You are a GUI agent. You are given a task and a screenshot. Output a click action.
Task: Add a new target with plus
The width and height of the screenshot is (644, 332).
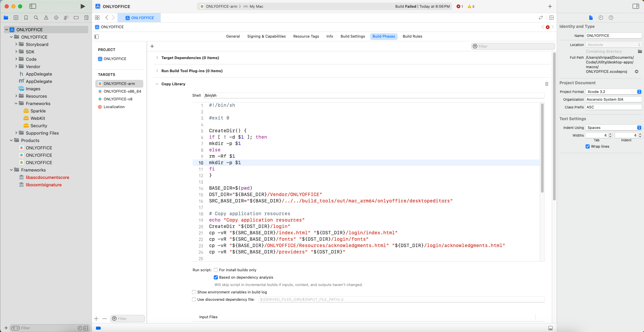[x=96, y=319]
